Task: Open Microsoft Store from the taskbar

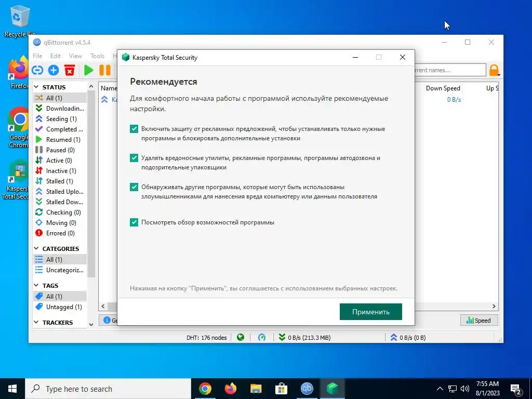Action: click(281, 389)
